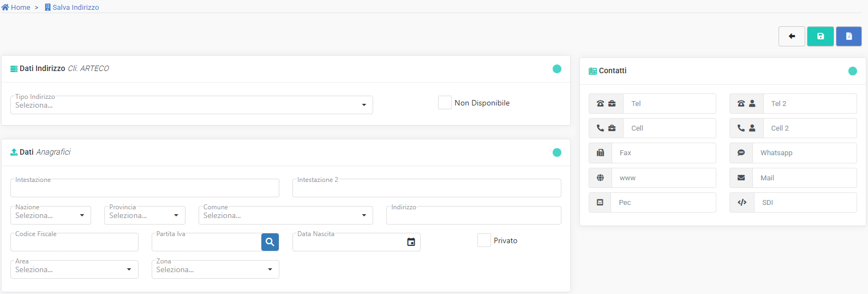Screen dimensions: 868x294
Task: Click the fax machine icon
Action: click(600, 153)
